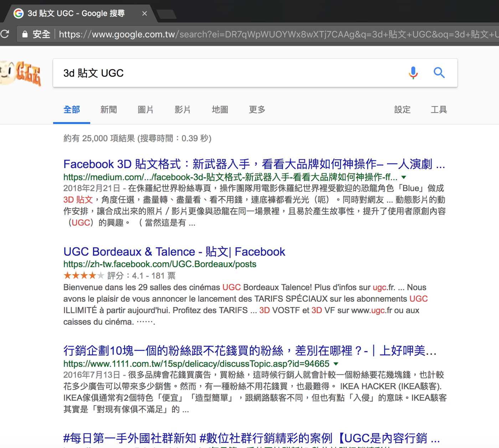Open '行銷企劃10塊一個的粉絲' result title

(250, 351)
